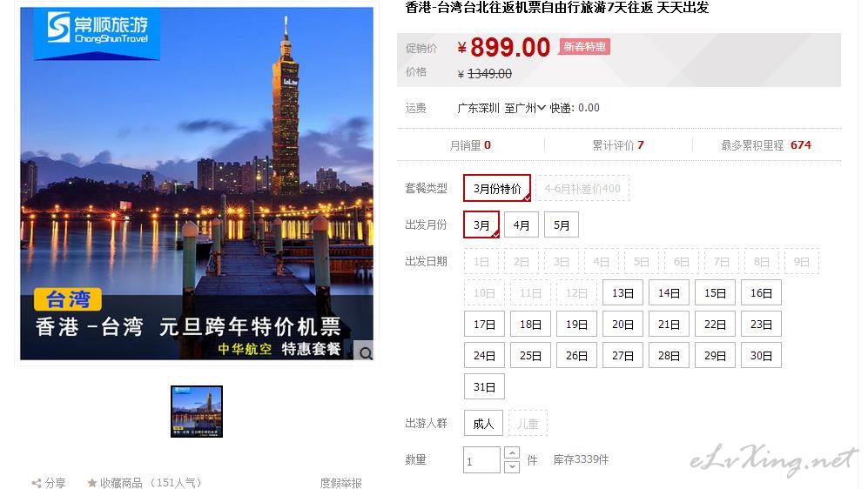Pick the 13日 departure date
Image resolution: width=868 pixels, height=489 pixels.
coord(622,293)
